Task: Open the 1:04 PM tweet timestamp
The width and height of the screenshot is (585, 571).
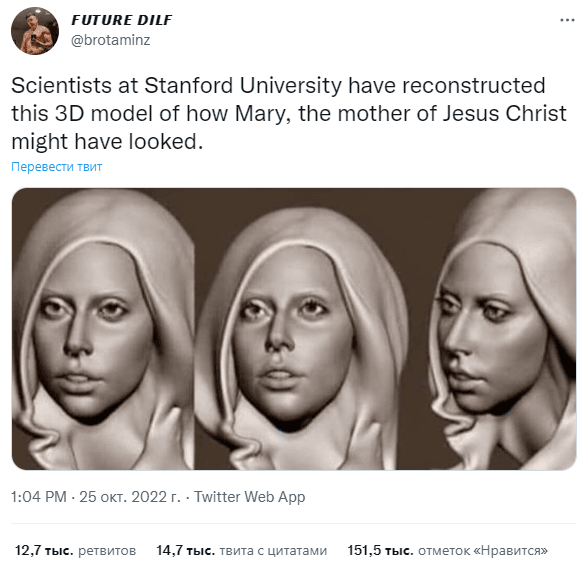Action: point(39,497)
